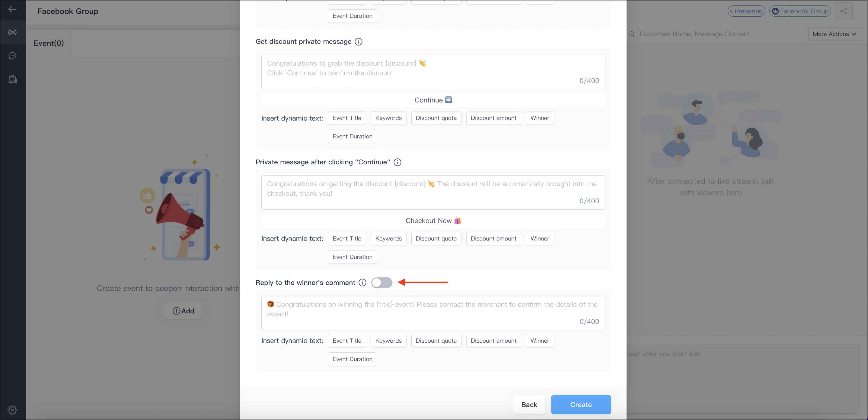Image resolution: width=868 pixels, height=420 pixels.
Task: Open the store products sidebar icon
Action: [x=12, y=79]
